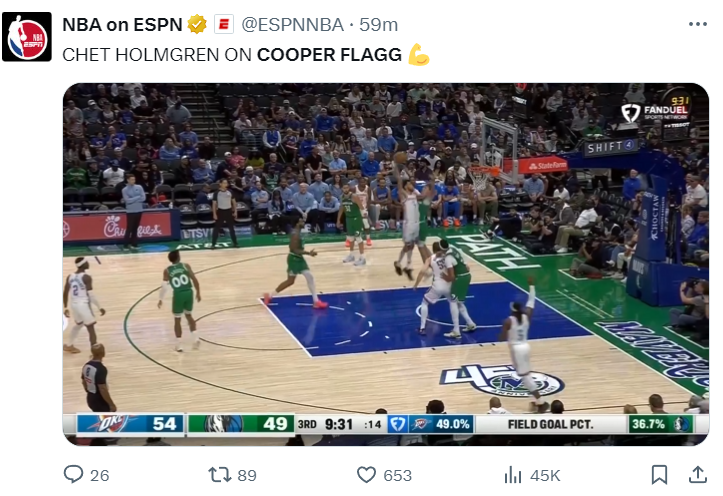The width and height of the screenshot is (723, 496).
Task: Click the 89 reposts count
Action: point(244,475)
